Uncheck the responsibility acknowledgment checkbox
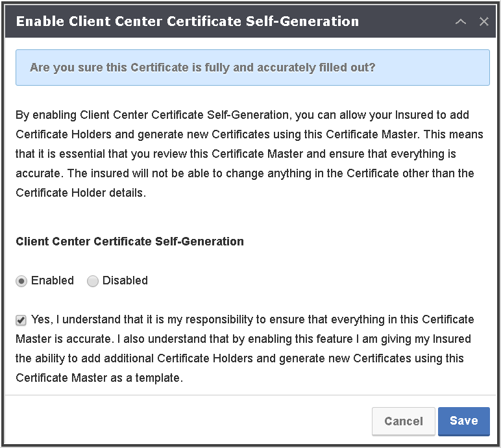Screen dimensions: 501x448 point(21,320)
